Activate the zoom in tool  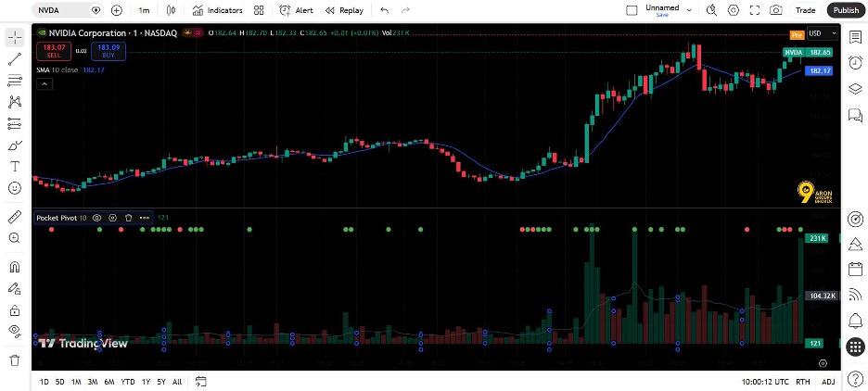click(x=15, y=238)
